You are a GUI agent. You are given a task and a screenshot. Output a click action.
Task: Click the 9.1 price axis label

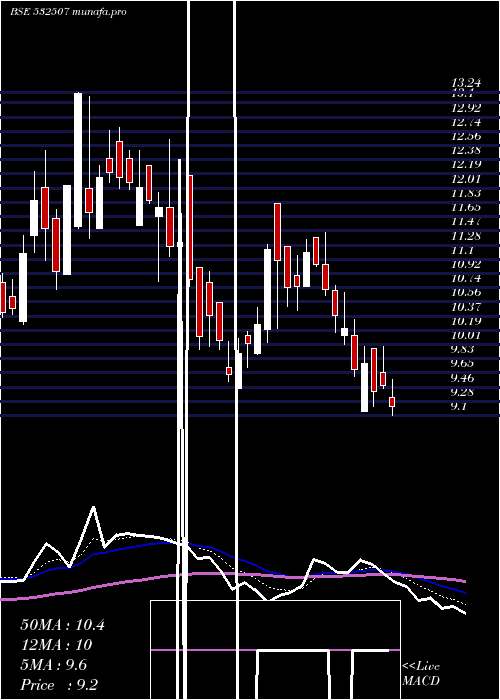[460, 406]
